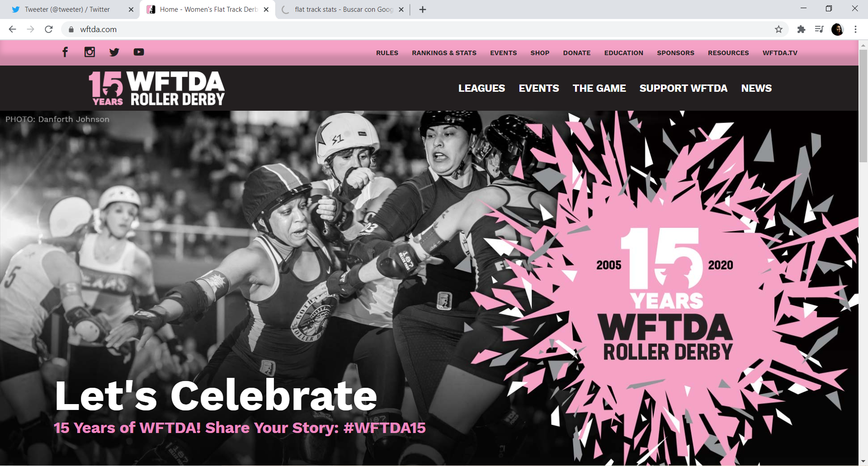Click PHOTO: Danforth Johnson credit text
This screenshot has height=466, width=868.
tap(57, 119)
